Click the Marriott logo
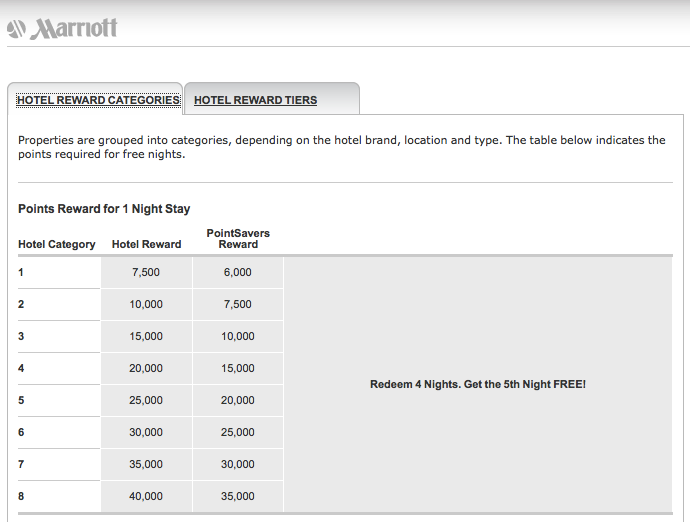The image size is (690, 522). click(x=62, y=28)
